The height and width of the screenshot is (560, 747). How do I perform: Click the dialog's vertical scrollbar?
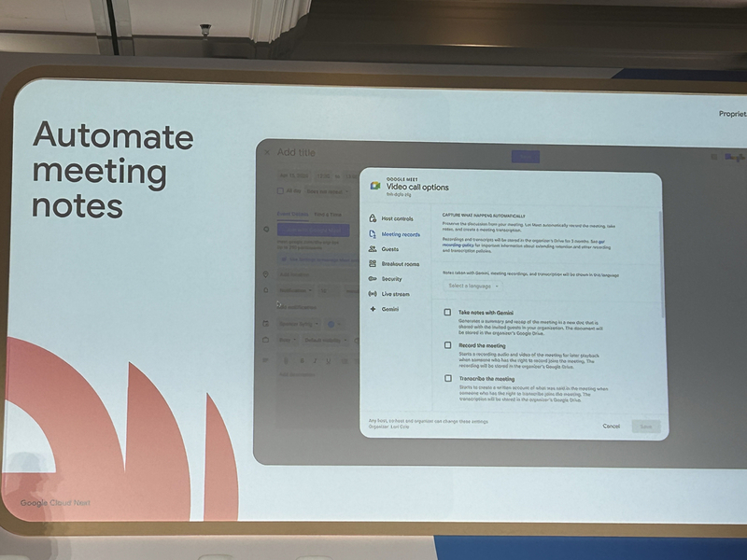point(660,265)
